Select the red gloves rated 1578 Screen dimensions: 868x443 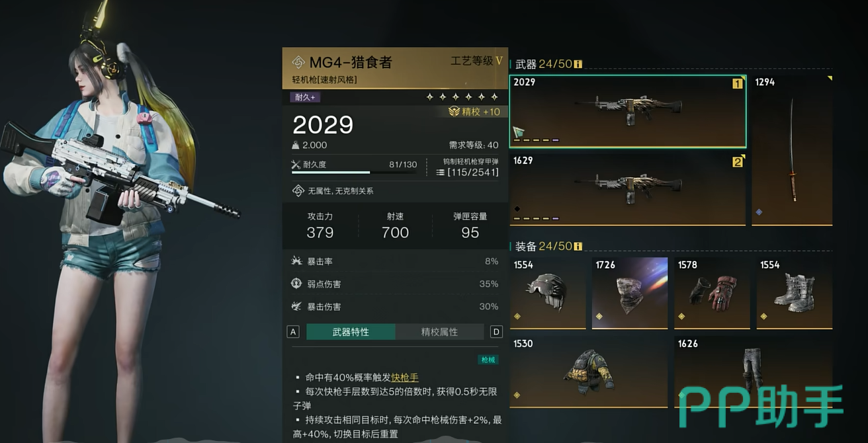click(x=712, y=293)
